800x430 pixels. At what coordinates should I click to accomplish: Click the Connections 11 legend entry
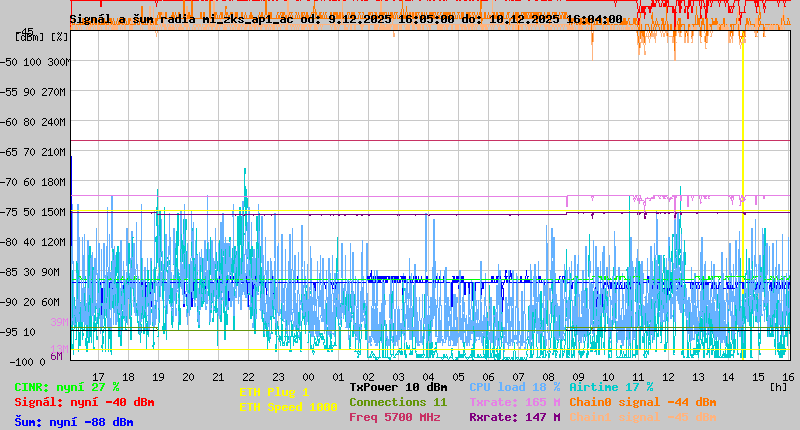(398, 402)
